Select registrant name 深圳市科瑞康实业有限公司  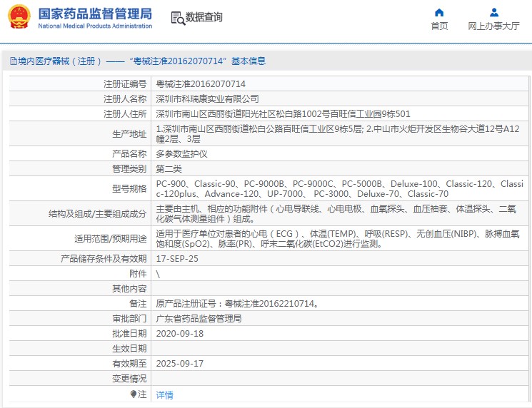click(207, 98)
